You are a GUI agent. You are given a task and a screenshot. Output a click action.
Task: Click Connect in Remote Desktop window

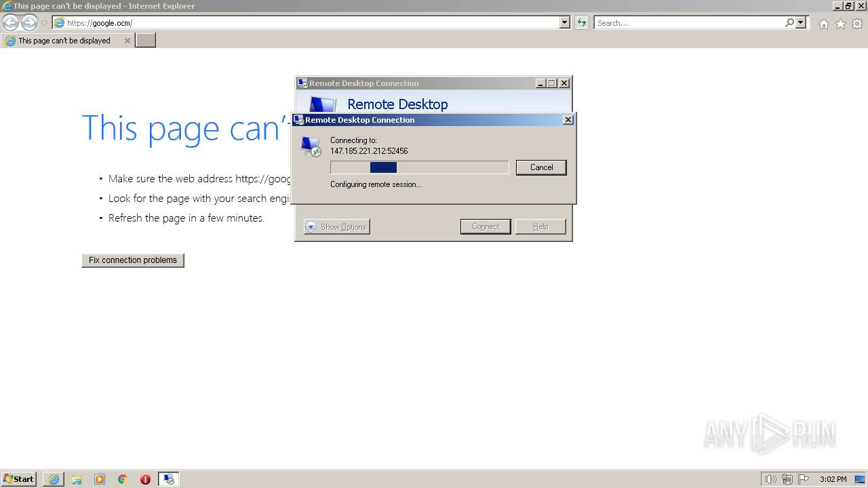click(x=486, y=227)
